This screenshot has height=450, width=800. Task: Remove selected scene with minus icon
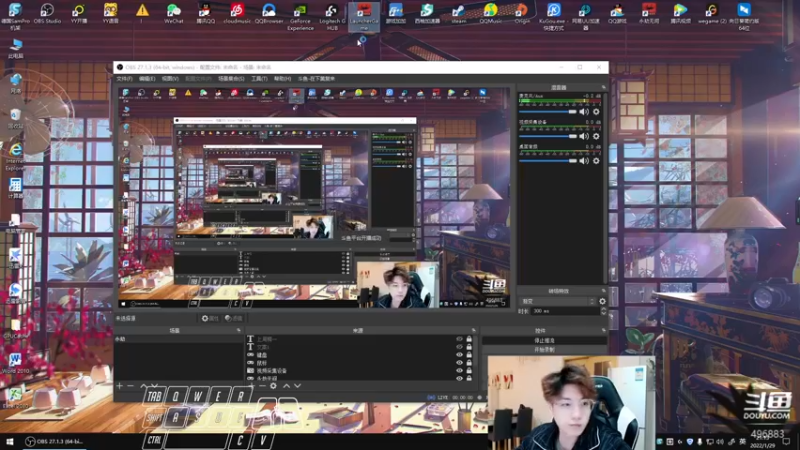pyautogui.click(x=131, y=386)
